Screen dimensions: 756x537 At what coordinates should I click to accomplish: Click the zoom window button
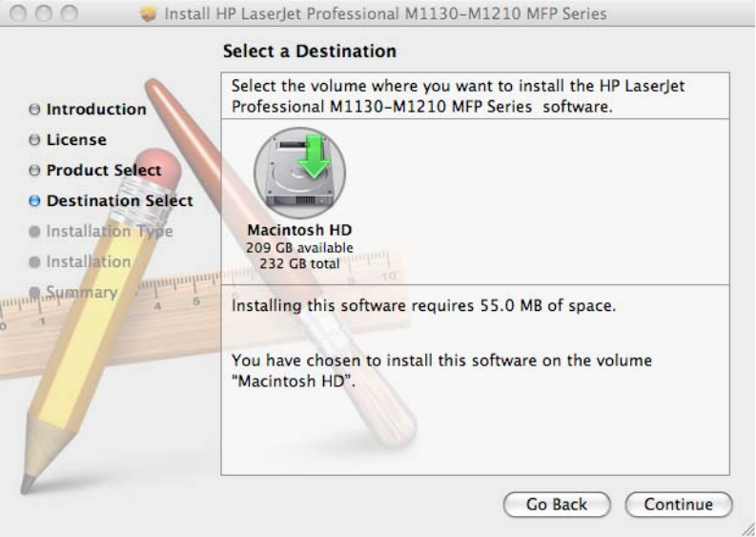(70, 13)
